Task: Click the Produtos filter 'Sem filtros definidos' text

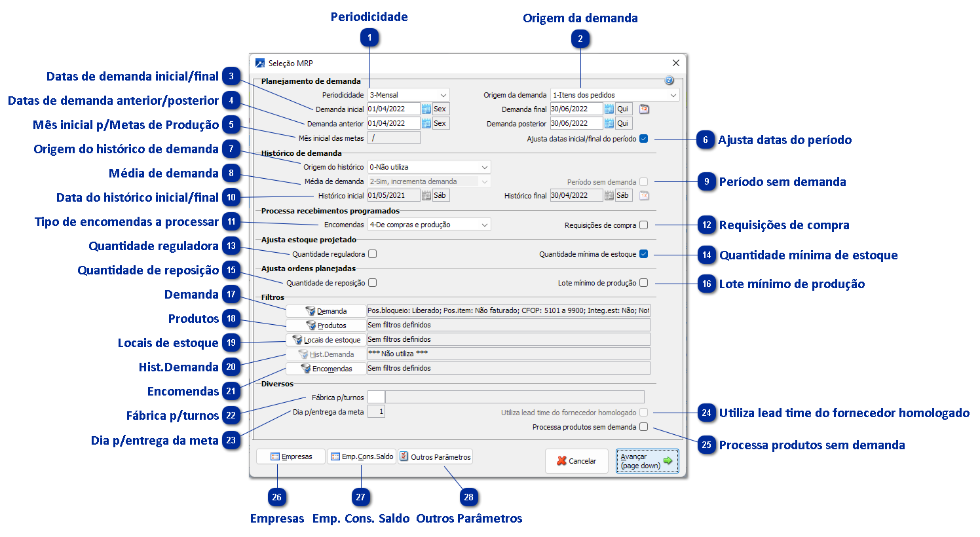Action: tap(400, 325)
